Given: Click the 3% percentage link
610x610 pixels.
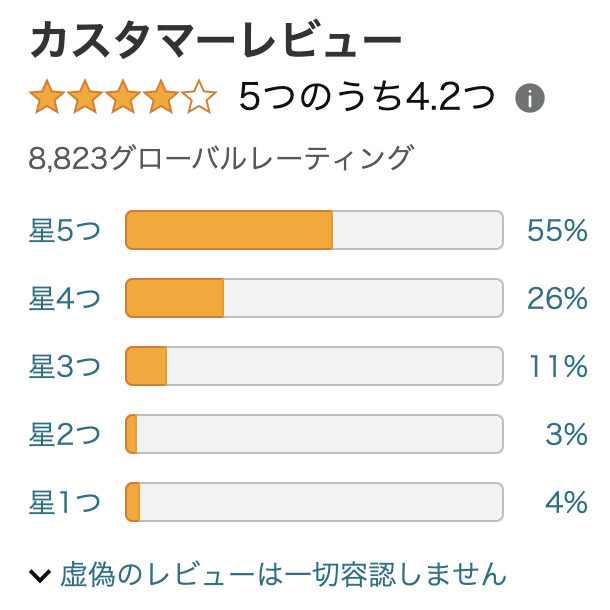Looking at the screenshot, I should click(x=566, y=434).
